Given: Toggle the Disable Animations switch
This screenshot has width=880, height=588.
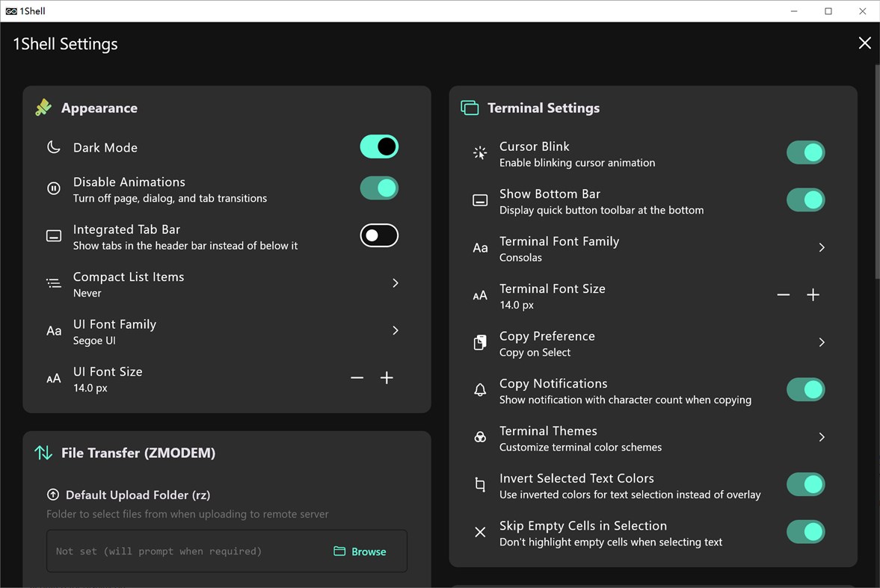Looking at the screenshot, I should click(x=379, y=188).
